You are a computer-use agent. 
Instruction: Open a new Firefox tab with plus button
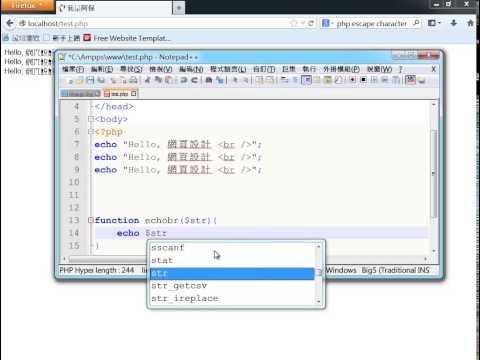[179, 8]
